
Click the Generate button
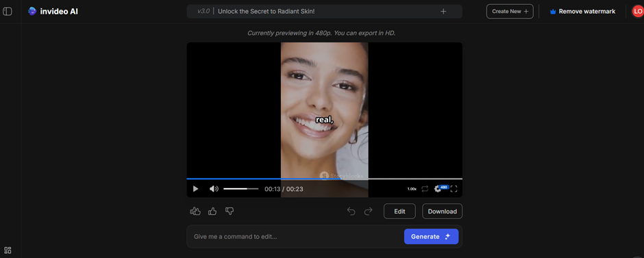pyautogui.click(x=431, y=237)
